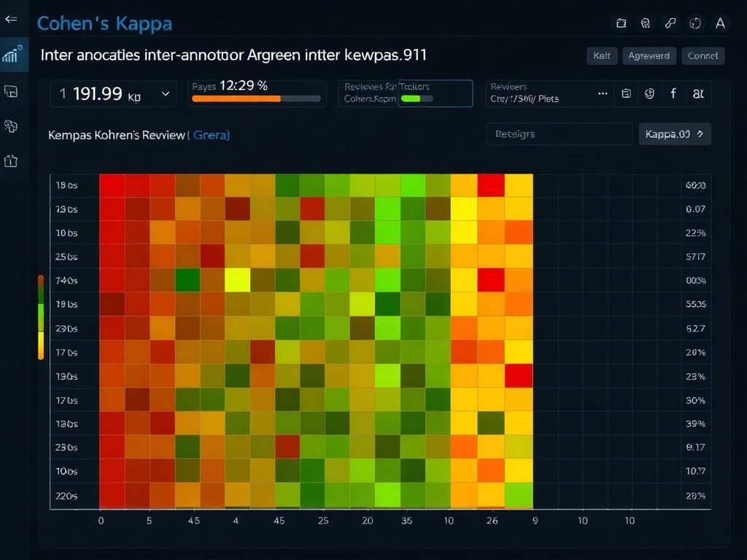Open the letter A icon in header
The height and width of the screenshot is (560, 747).
[x=720, y=23]
